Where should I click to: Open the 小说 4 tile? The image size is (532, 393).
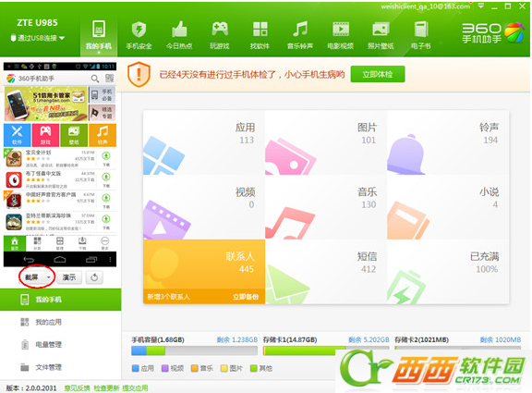click(x=448, y=207)
